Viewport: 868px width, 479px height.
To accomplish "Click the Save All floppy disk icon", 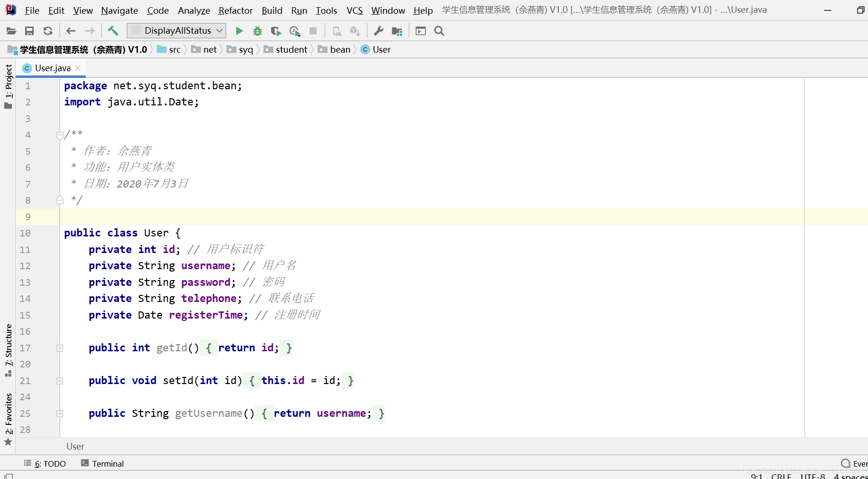I will 29,31.
